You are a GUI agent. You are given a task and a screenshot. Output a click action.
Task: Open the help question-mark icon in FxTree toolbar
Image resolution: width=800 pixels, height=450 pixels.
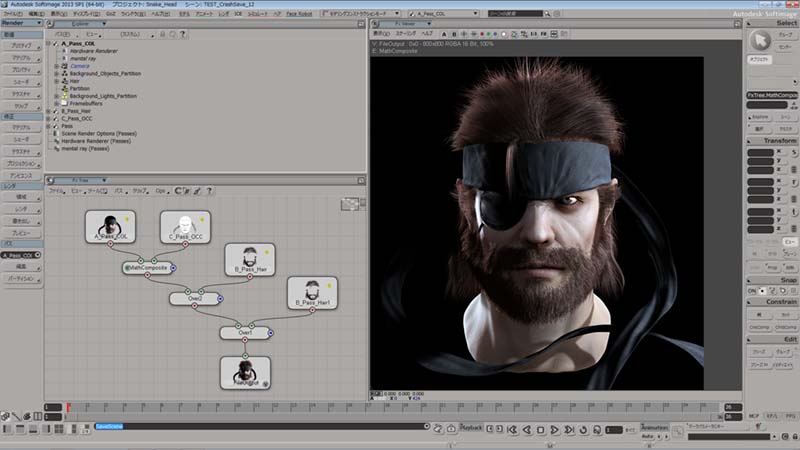click(x=209, y=191)
